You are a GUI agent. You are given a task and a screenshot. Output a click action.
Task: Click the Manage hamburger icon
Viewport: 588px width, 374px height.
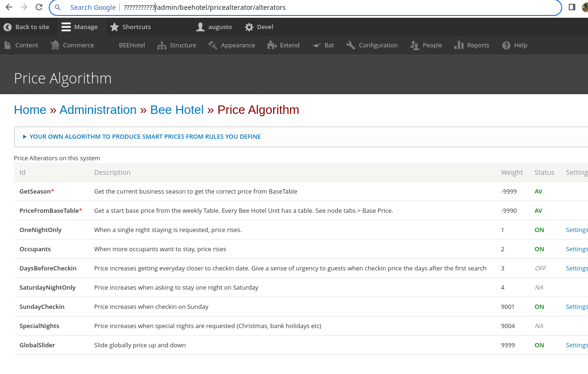pyautogui.click(x=66, y=27)
